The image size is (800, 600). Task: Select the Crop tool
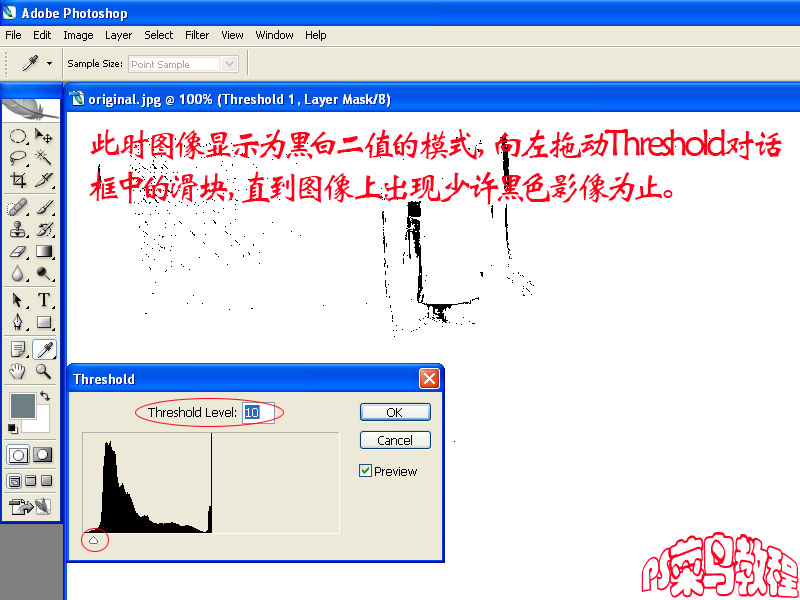[x=18, y=180]
